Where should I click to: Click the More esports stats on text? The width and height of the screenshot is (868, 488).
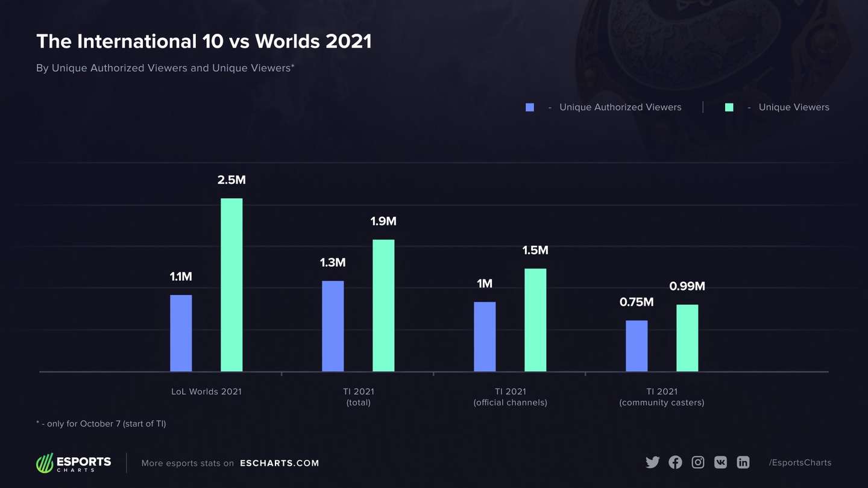click(x=187, y=463)
